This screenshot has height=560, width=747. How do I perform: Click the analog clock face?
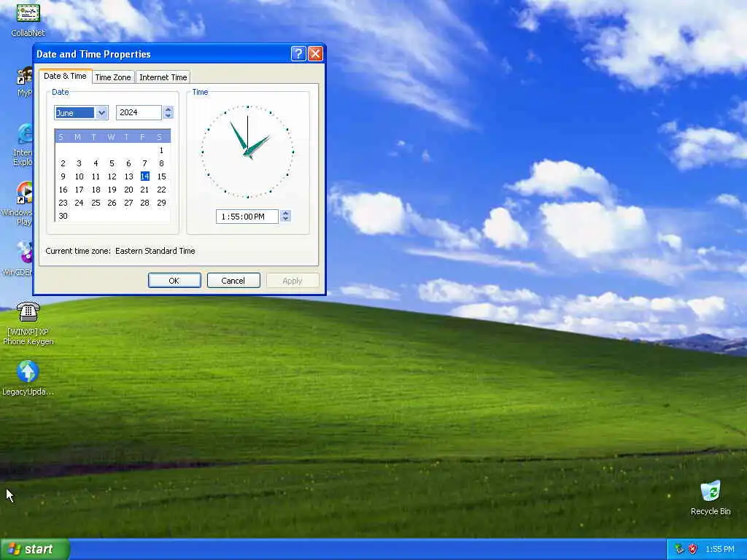[x=247, y=152]
